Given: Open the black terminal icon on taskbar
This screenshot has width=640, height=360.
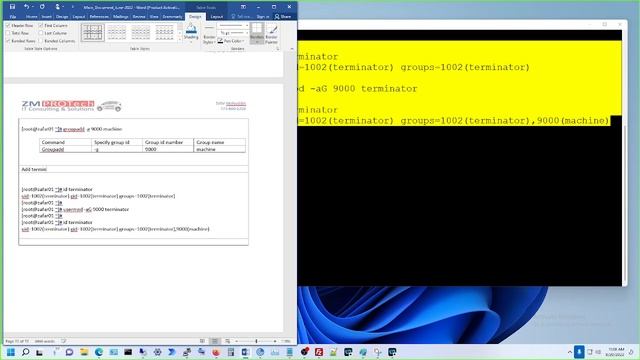Looking at the screenshot, I should coord(128,352).
